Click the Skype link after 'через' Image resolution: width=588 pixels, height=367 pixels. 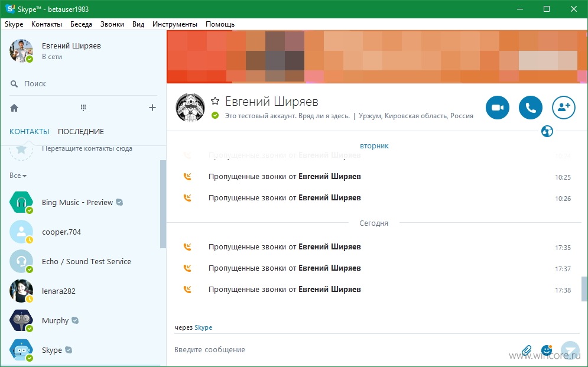pos(203,327)
